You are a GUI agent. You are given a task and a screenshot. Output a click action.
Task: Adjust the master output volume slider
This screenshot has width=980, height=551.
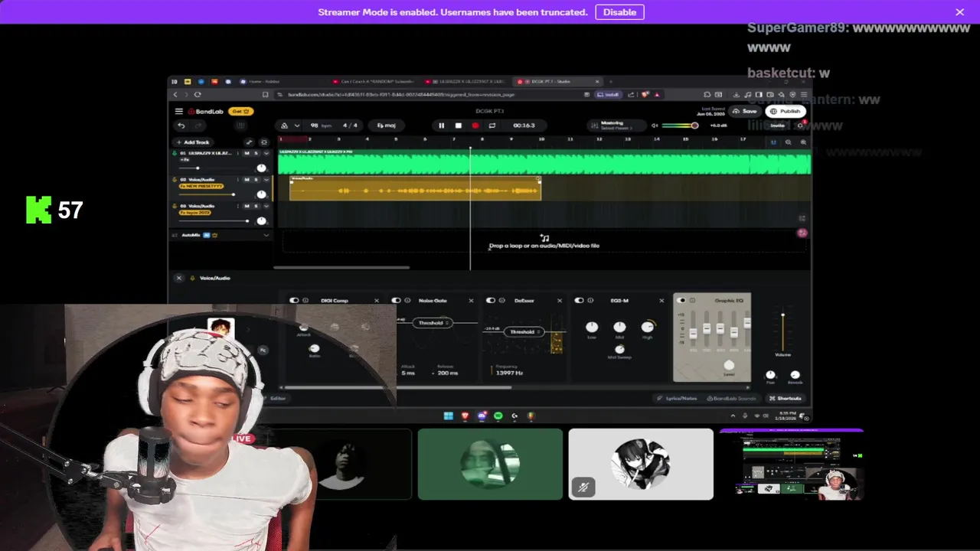tap(680, 126)
